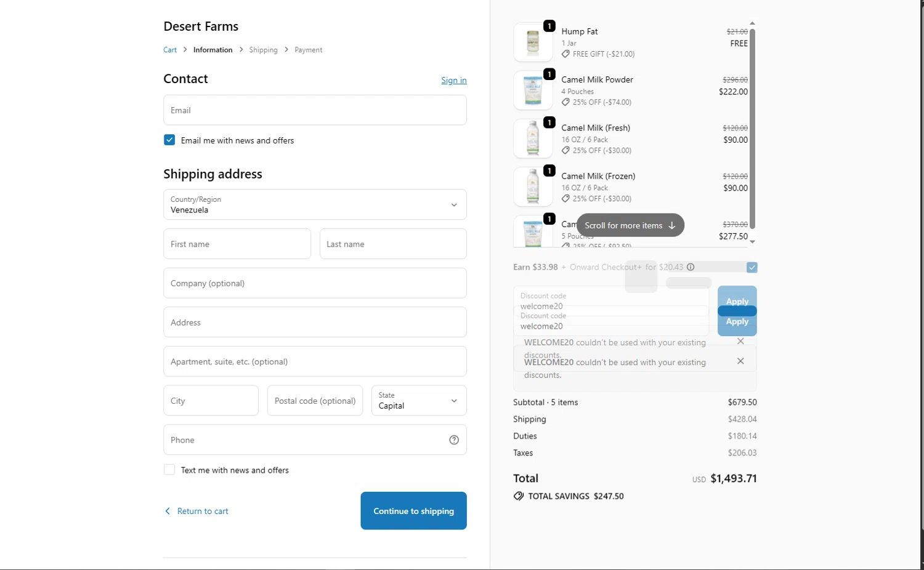This screenshot has width=924, height=570.
Task: Click the $1,493.71 total amount
Action: click(734, 478)
